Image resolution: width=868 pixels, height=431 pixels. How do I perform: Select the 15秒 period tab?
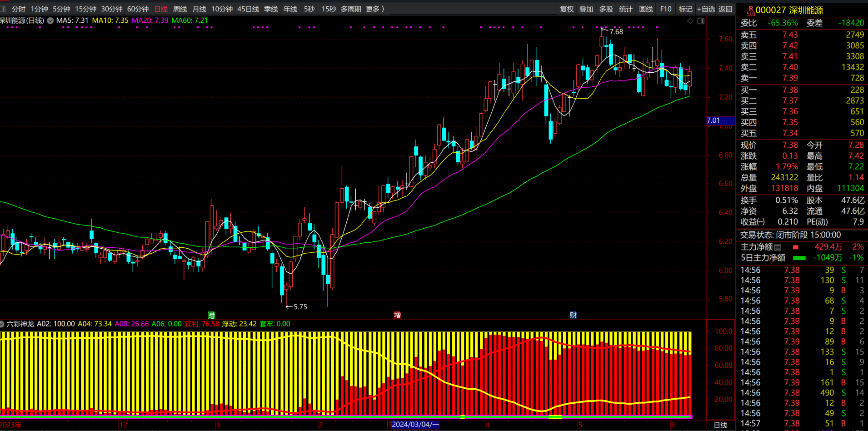coord(329,9)
